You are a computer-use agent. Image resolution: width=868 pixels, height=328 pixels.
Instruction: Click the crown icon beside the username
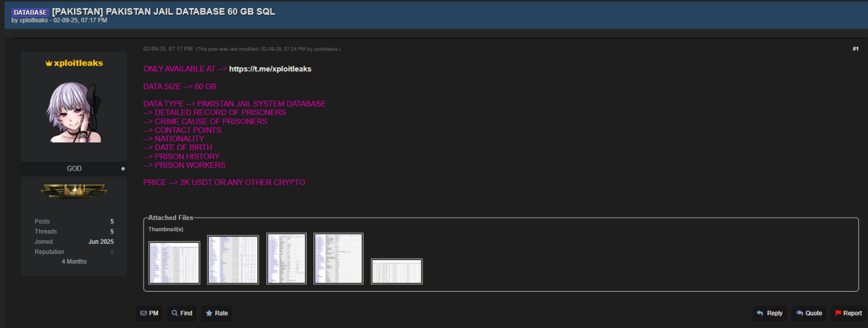[49, 63]
